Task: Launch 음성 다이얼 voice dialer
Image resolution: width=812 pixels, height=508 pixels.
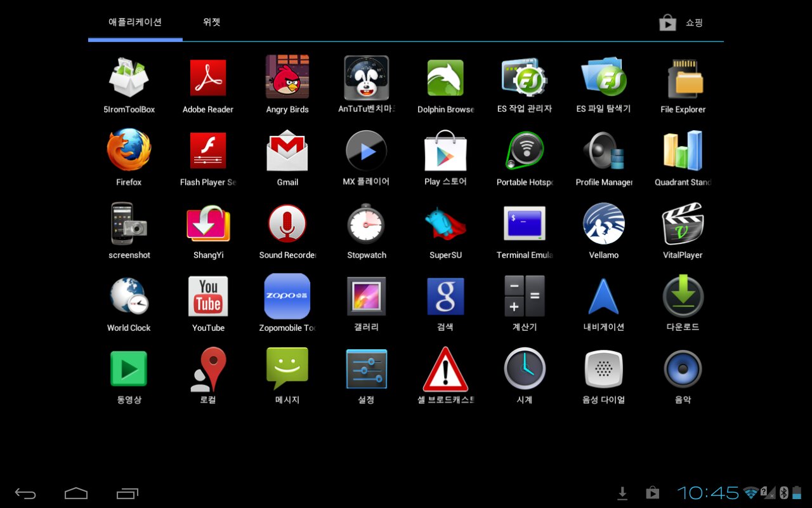Action: point(604,377)
